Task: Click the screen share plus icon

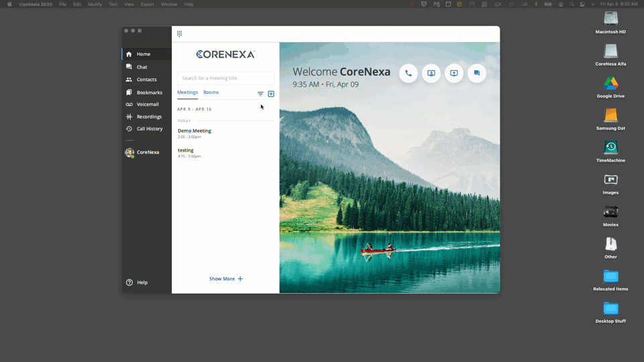Action: tap(454, 74)
